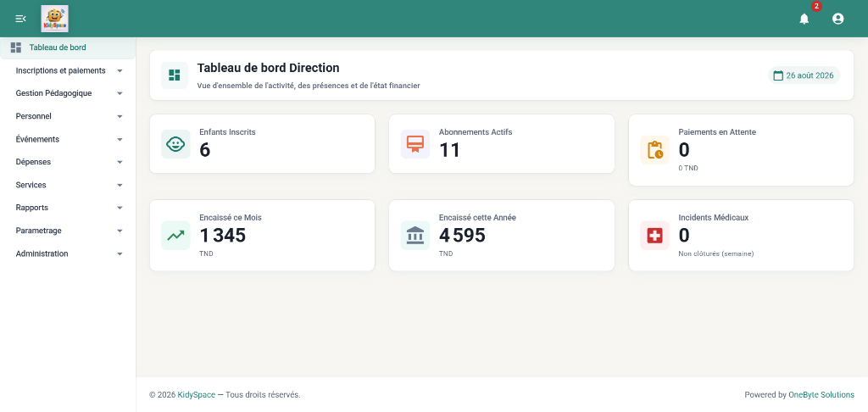Click the red notification badge showing 2
The height and width of the screenshot is (412, 868).
816,6
